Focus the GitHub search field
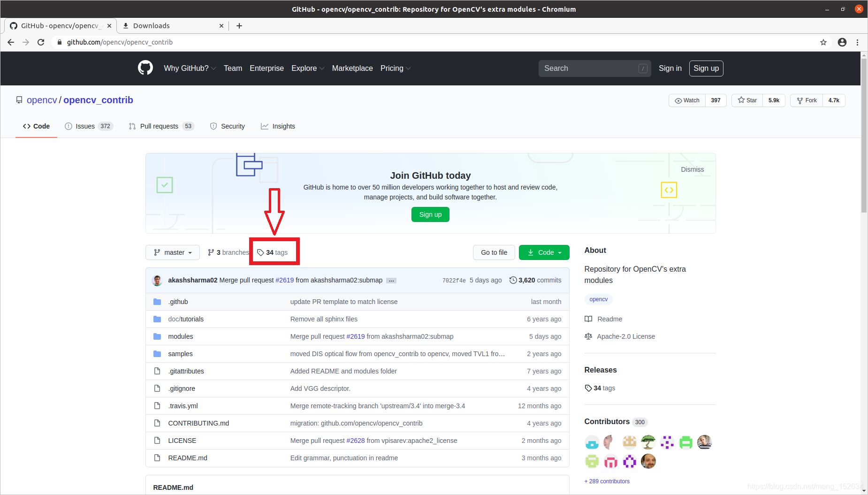The height and width of the screenshot is (495, 868). [x=594, y=69]
